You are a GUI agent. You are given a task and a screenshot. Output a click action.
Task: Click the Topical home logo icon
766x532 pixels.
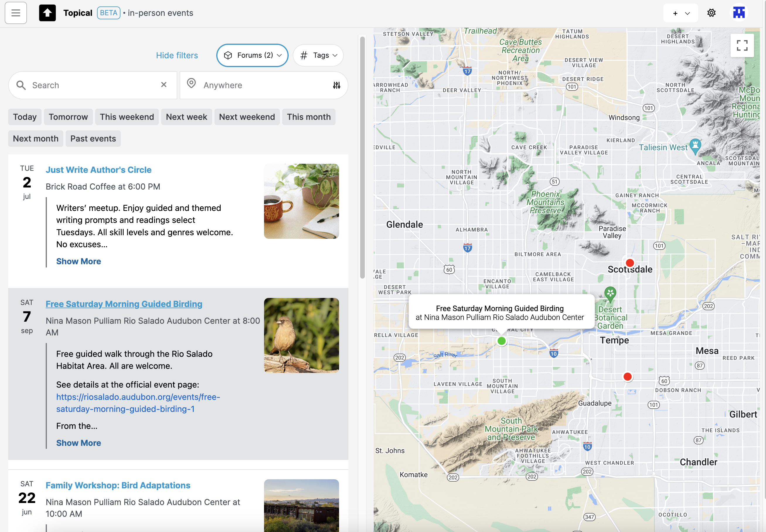[47, 13]
